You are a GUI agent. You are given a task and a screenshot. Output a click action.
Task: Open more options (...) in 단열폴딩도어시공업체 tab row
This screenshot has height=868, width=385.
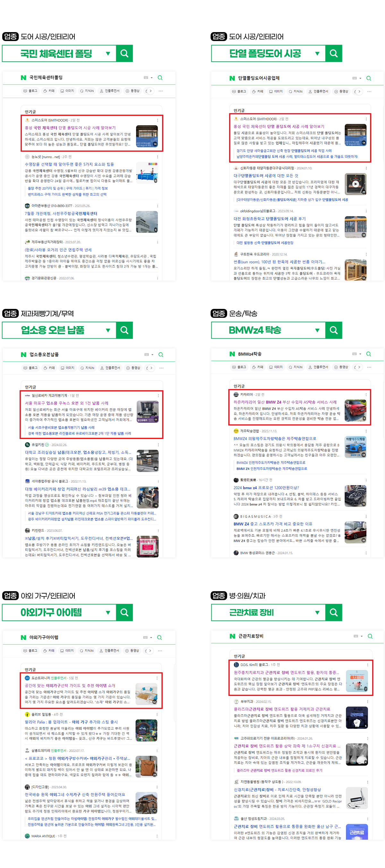point(370,92)
